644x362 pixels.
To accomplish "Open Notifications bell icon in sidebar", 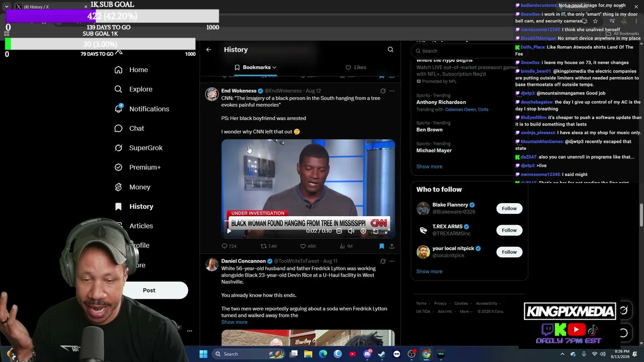I will click(x=118, y=109).
